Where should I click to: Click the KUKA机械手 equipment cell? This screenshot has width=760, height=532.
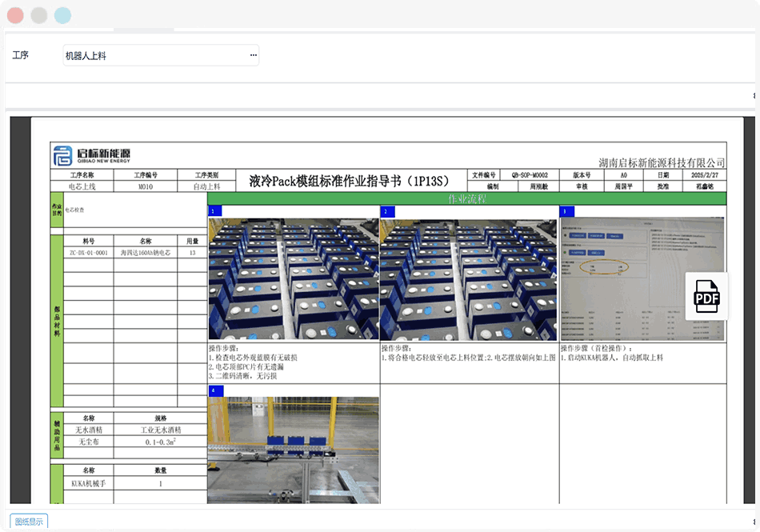coord(89,483)
